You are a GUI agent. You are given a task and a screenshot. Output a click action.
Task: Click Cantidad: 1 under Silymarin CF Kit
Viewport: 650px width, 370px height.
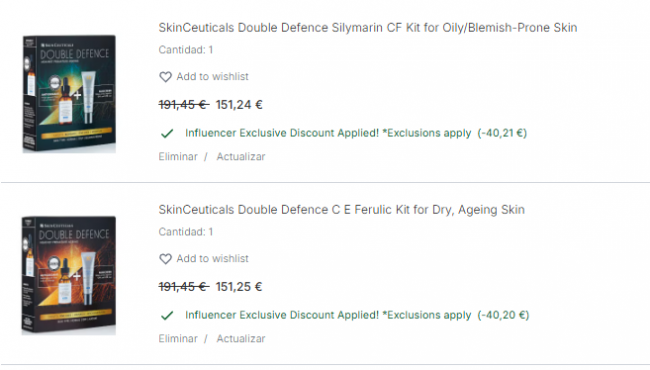(186, 50)
